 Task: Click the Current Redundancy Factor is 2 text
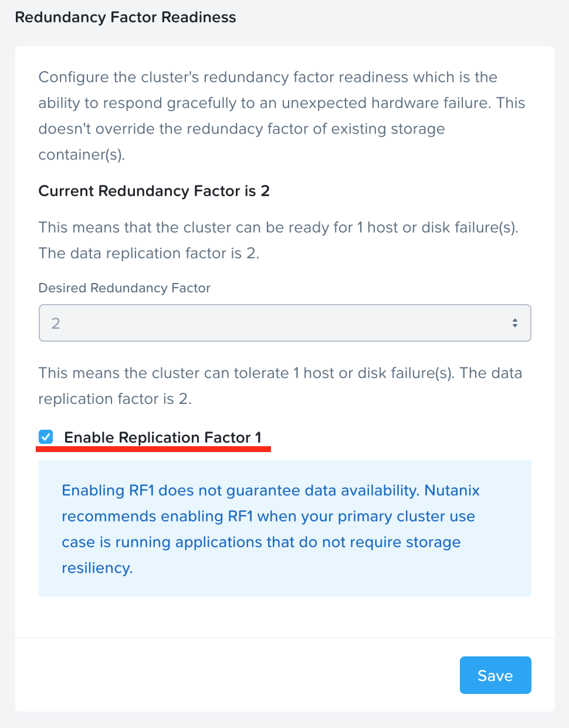[x=154, y=191]
